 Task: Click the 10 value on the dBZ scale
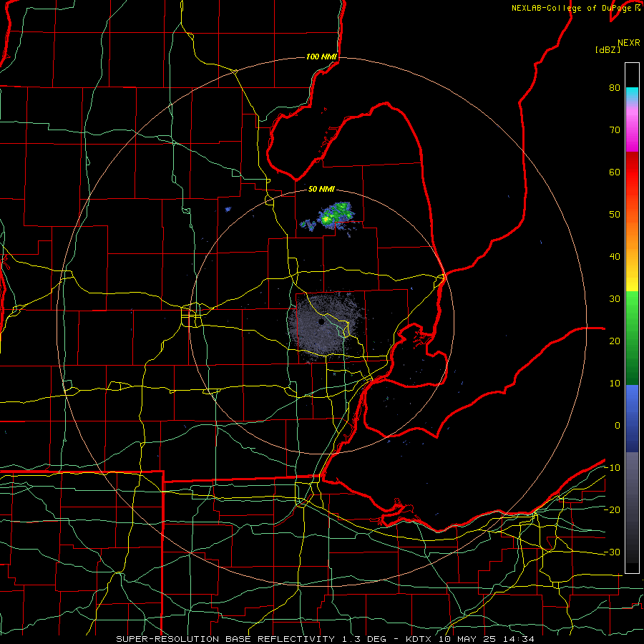[615, 384]
